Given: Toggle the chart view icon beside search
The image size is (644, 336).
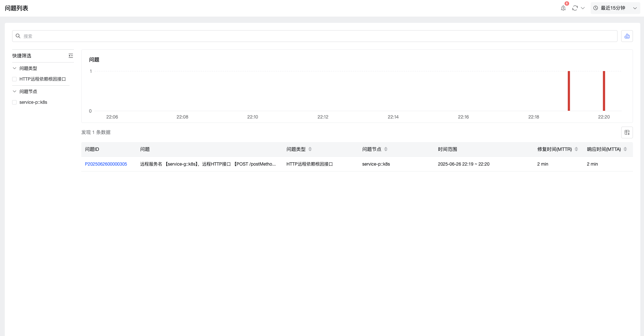Looking at the screenshot, I should (x=627, y=36).
